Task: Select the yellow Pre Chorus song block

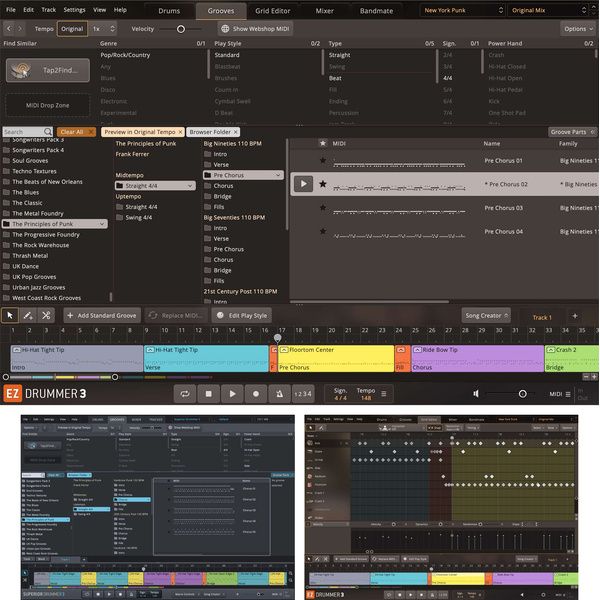Action: pos(336,359)
